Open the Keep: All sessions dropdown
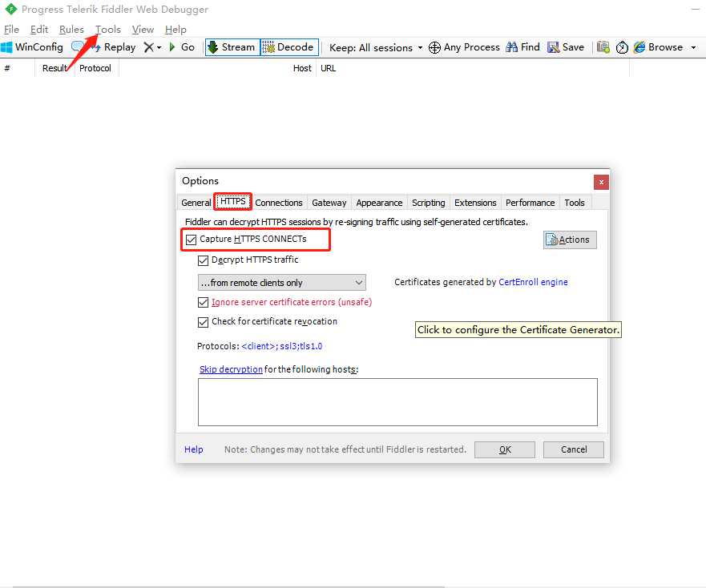The width and height of the screenshot is (706, 588). 376,48
